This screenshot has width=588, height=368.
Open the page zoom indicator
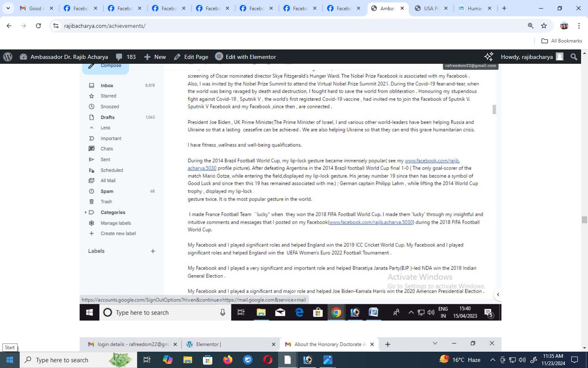(530, 26)
